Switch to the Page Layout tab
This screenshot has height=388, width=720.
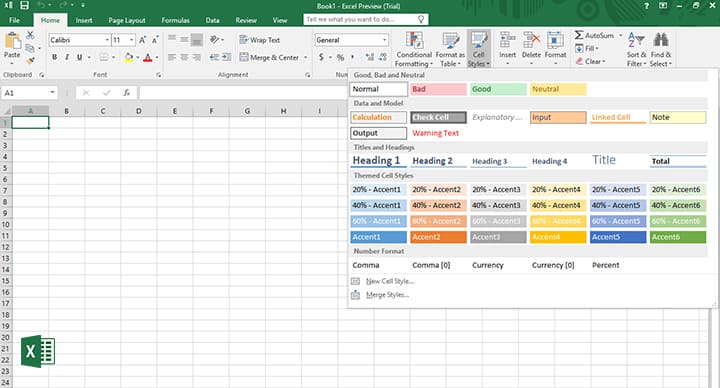coord(127,20)
